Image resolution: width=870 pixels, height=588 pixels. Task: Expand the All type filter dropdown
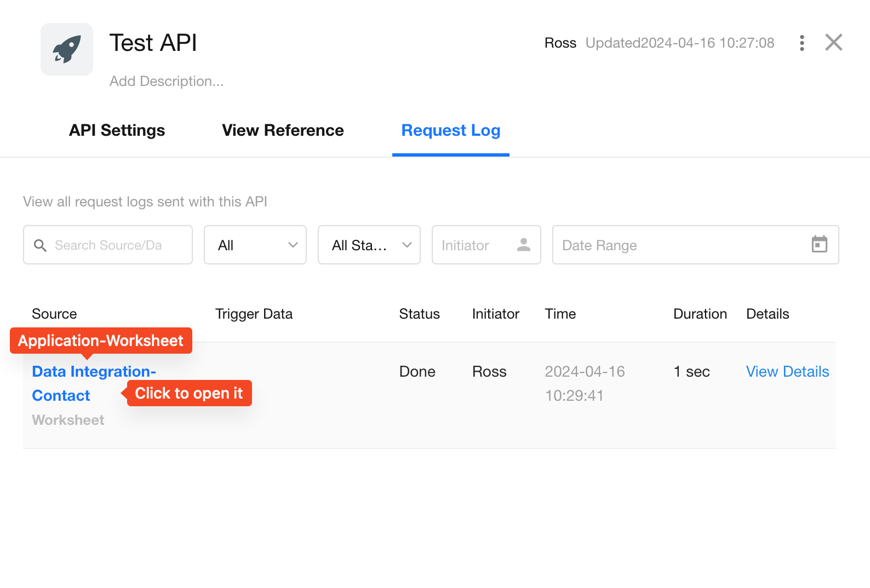click(x=255, y=245)
